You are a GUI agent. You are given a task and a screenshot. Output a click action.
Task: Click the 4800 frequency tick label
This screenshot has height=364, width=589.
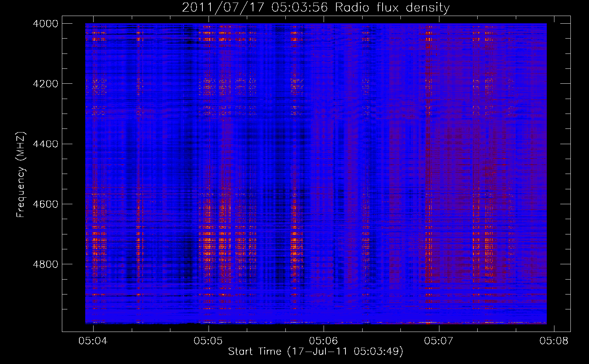pos(46,264)
